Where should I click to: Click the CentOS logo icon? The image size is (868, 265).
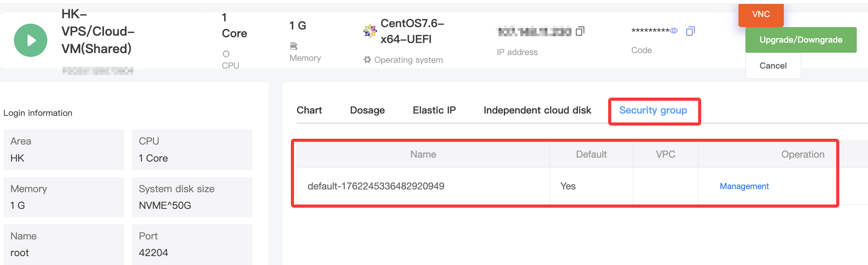370,31
